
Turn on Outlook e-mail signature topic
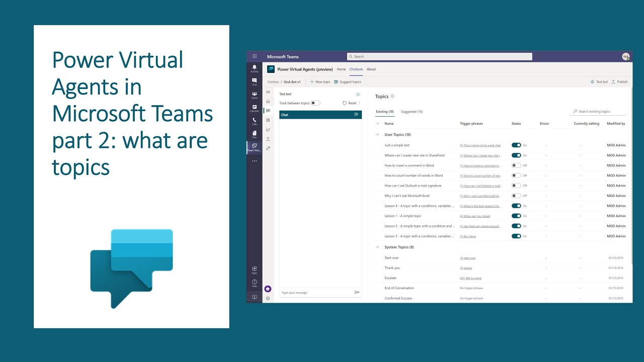coord(516,186)
